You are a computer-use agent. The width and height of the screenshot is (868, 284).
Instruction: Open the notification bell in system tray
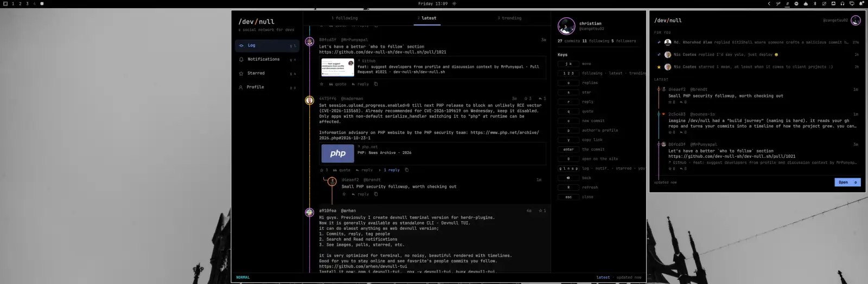coord(861,3)
